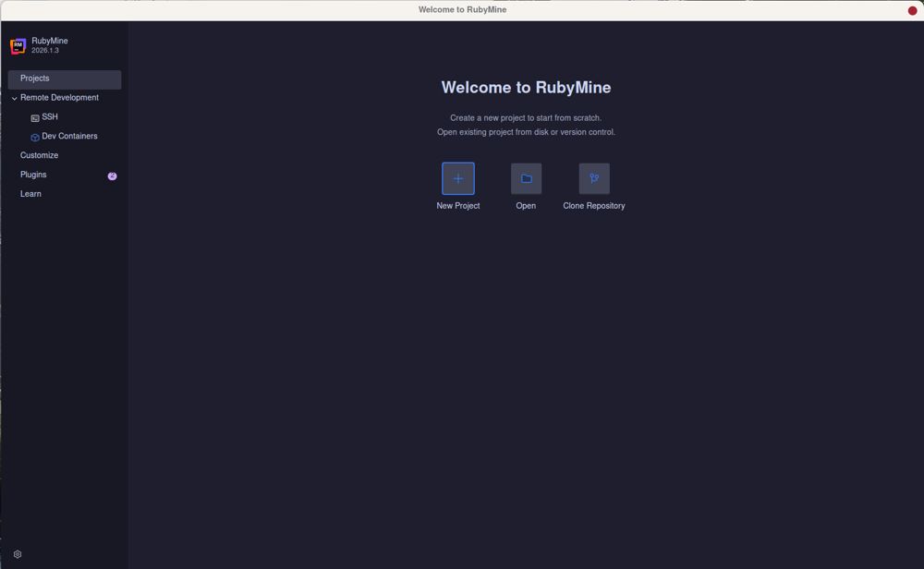
Task: Click the window title bar text
Action: (x=462, y=10)
